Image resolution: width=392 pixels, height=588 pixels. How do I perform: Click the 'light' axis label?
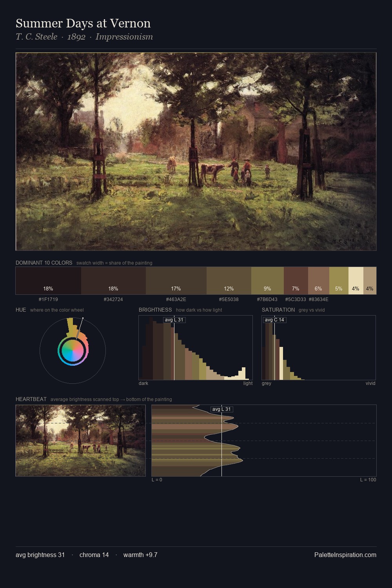(248, 383)
